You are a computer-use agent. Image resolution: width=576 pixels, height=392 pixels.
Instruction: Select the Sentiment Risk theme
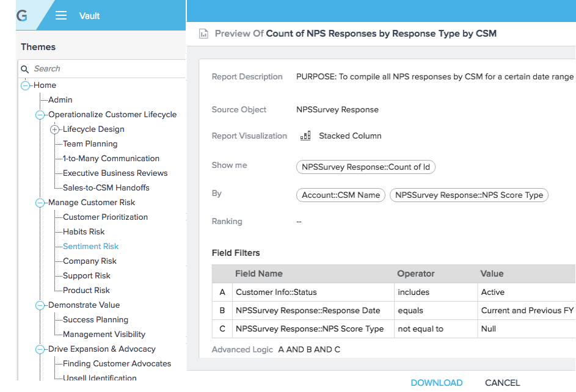click(x=91, y=246)
